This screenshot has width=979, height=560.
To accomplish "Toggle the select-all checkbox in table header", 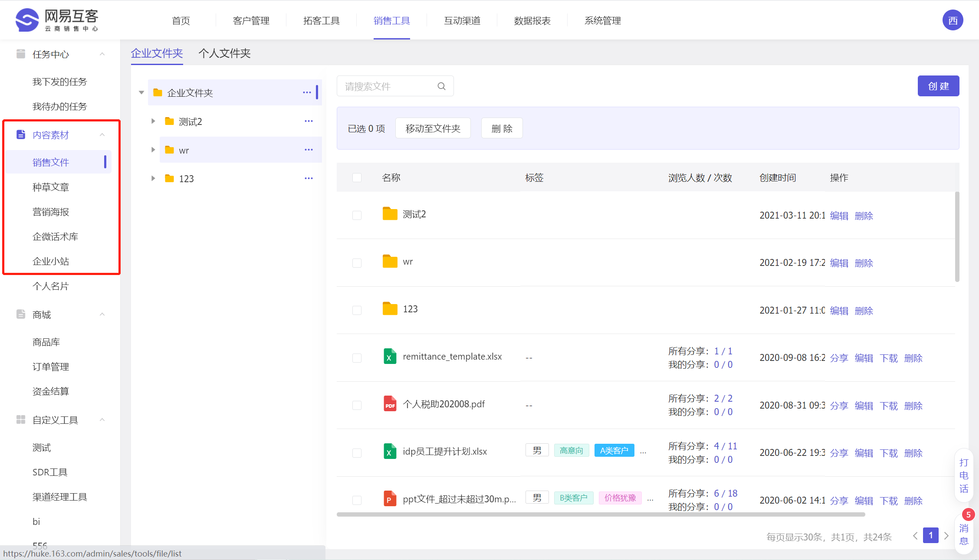I will 357,177.
